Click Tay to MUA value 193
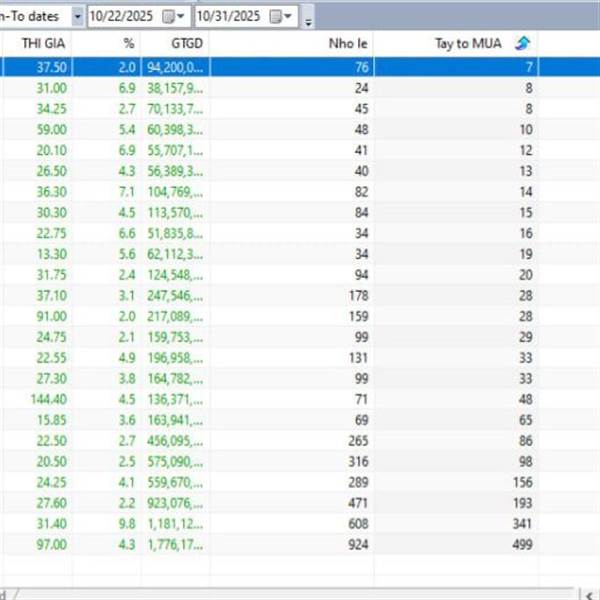The height and width of the screenshot is (600, 600). (523, 503)
